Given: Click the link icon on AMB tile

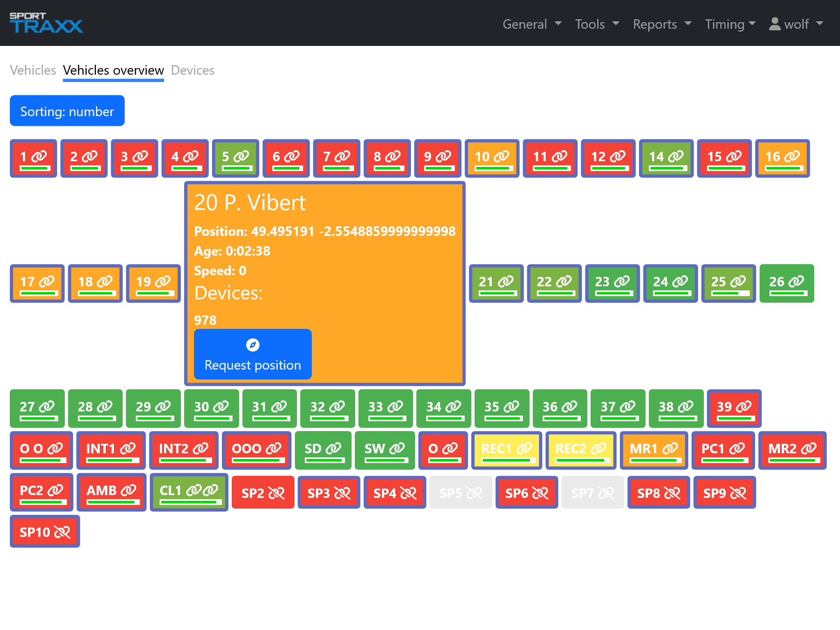Looking at the screenshot, I should [x=128, y=490].
